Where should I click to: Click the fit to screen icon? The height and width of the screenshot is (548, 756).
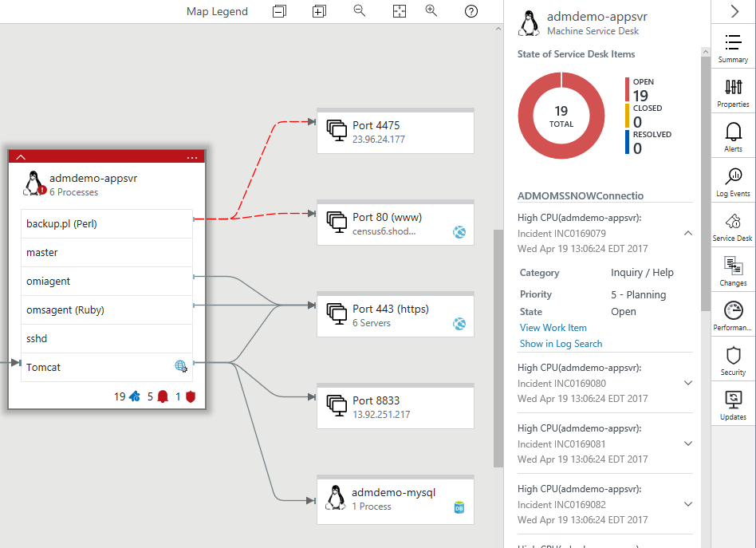coord(400,11)
